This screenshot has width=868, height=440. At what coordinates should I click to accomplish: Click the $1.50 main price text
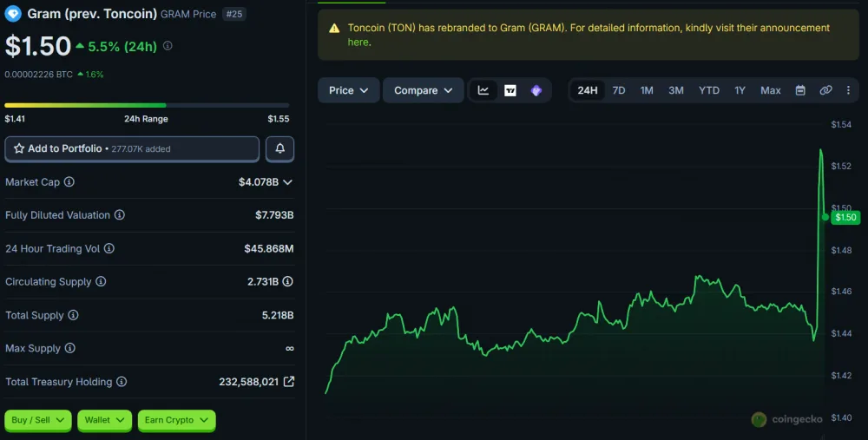click(38, 47)
